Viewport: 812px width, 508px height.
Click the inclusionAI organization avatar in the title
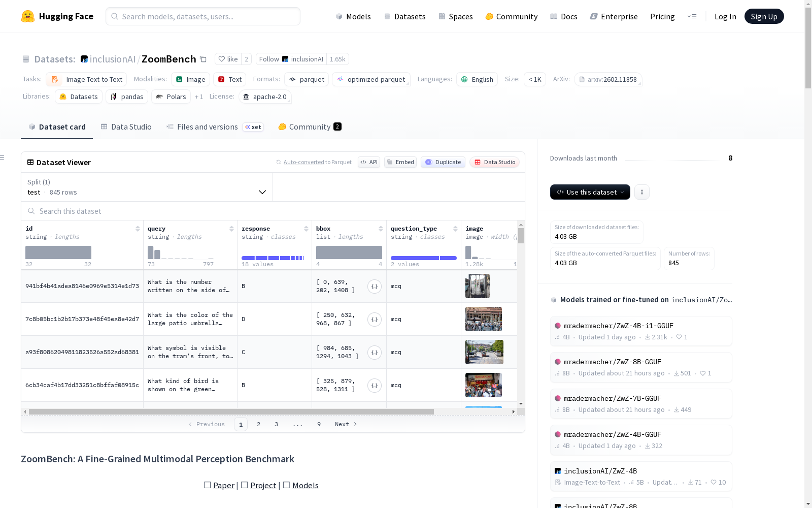coord(84,59)
